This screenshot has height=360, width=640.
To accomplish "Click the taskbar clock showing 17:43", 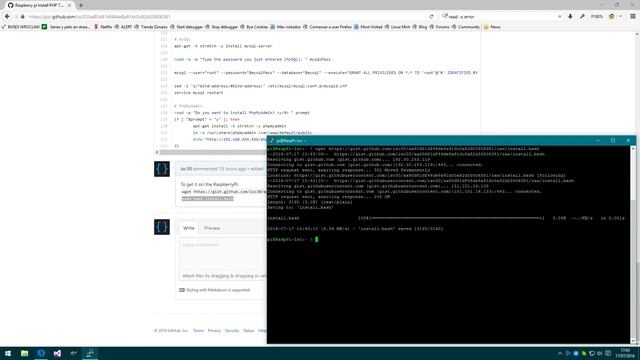I will click(x=625, y=353).
